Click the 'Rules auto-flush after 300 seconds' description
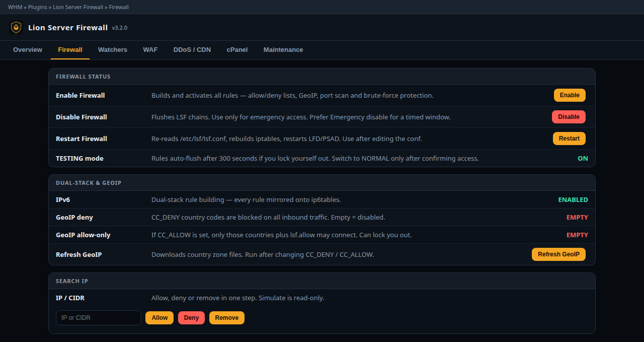Screen dimensions: 644x342 pos(315,158)
